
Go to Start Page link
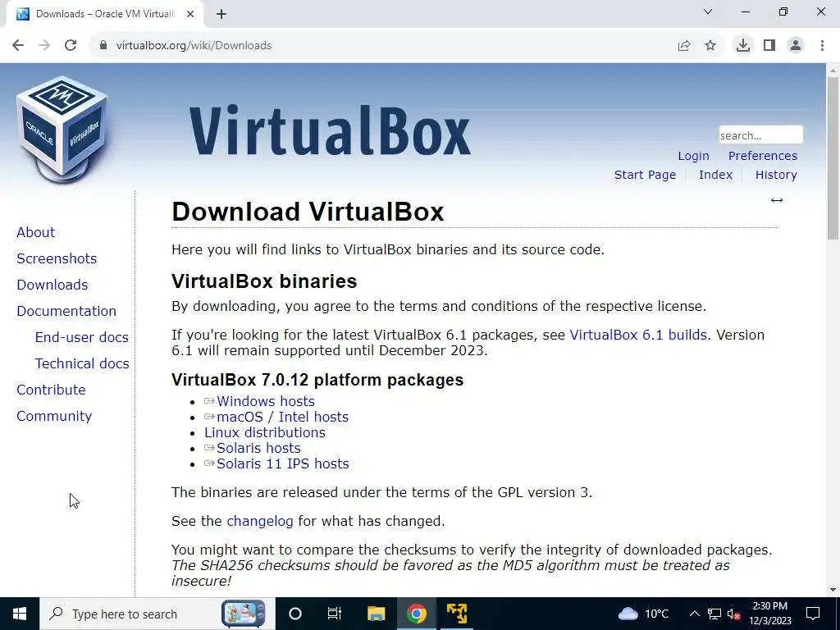click(x=645, y=175)
